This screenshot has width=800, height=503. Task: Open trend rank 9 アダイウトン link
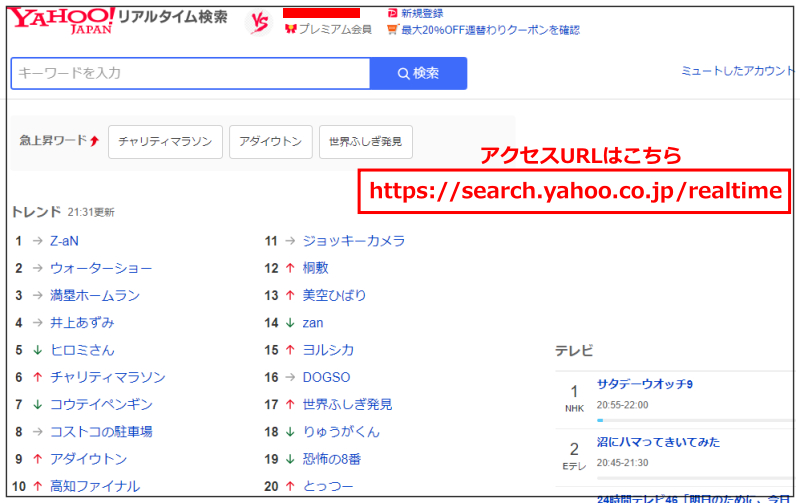(x=88, y=459)
